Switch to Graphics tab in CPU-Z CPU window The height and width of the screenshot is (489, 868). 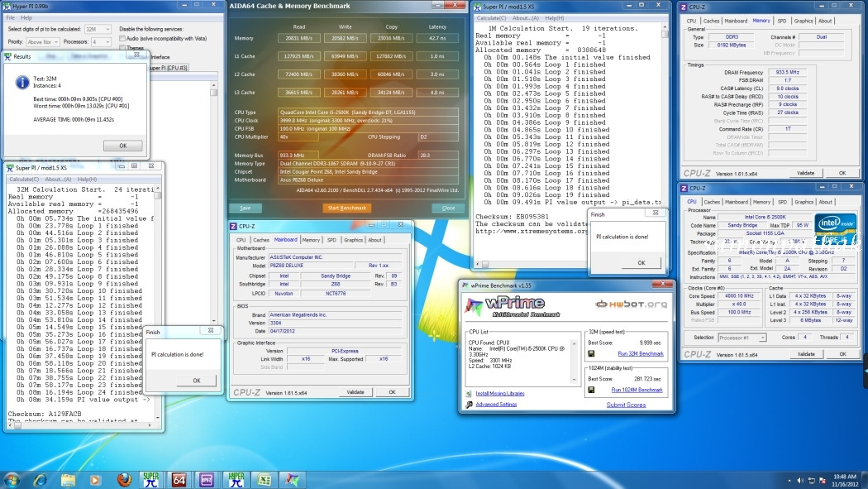pyautogui.click(x=804, y=202)
